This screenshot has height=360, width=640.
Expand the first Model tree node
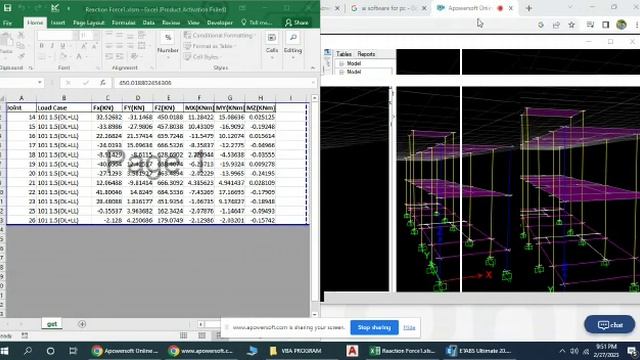tap(342, 64)
